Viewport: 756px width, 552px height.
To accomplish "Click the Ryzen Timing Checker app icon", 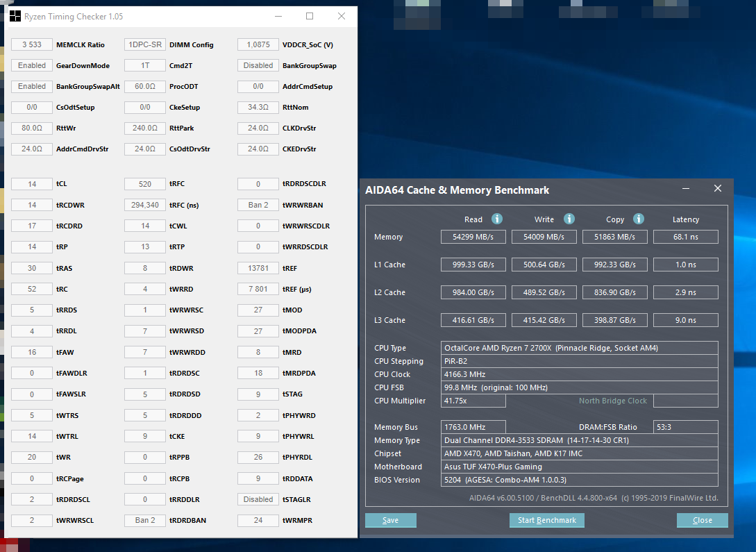I will [15, 17].
